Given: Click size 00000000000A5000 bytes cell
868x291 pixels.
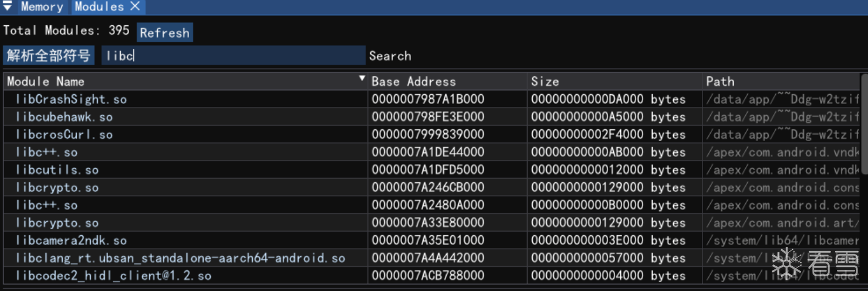Looking at the screenshot, I should pos(608,116).
